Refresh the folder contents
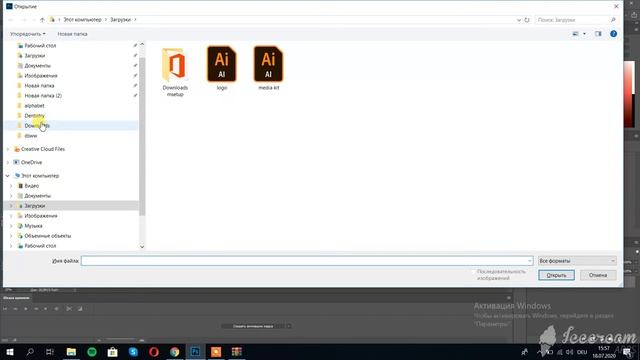Screen dimensions: 640x360 [527, 20]
